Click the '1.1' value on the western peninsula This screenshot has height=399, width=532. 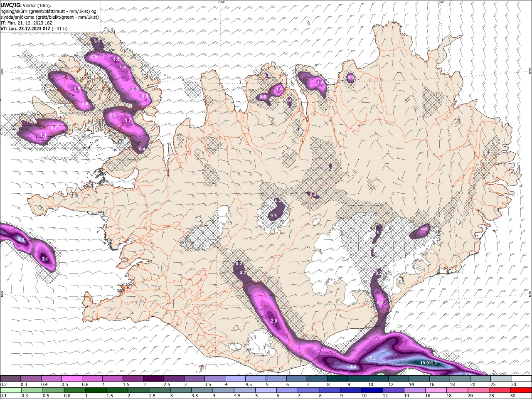click(x=43, y=135)
